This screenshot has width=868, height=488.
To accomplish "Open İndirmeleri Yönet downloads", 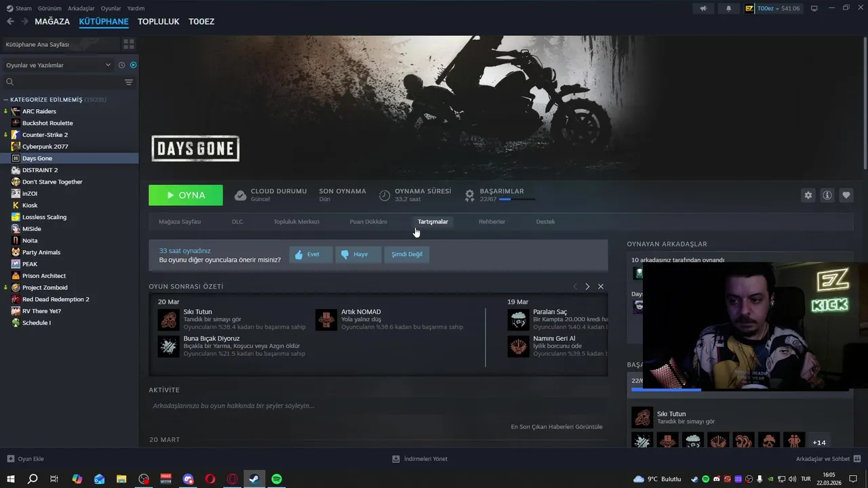I will (x=420, y=459).
